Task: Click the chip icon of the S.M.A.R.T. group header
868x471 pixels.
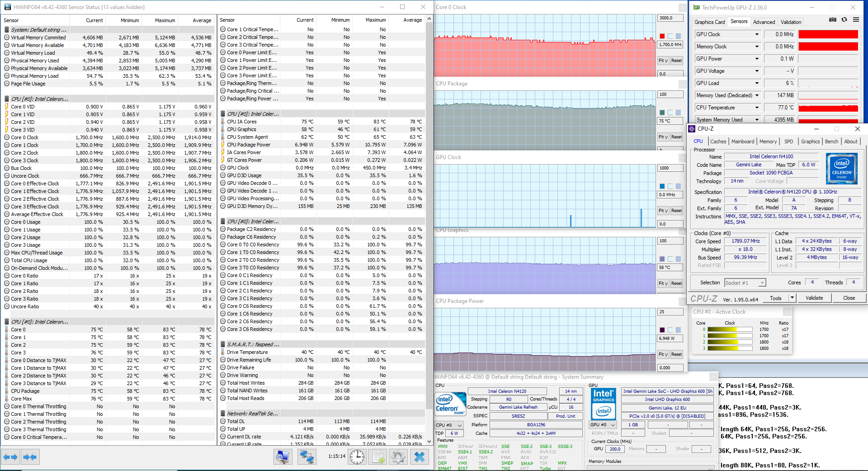Action: tap(223, 344)
